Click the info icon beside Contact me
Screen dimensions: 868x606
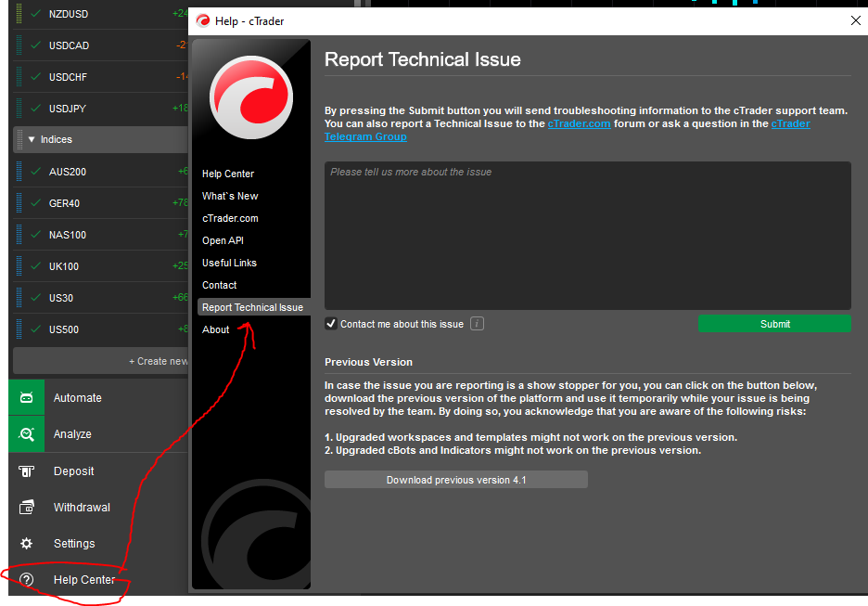477,324
